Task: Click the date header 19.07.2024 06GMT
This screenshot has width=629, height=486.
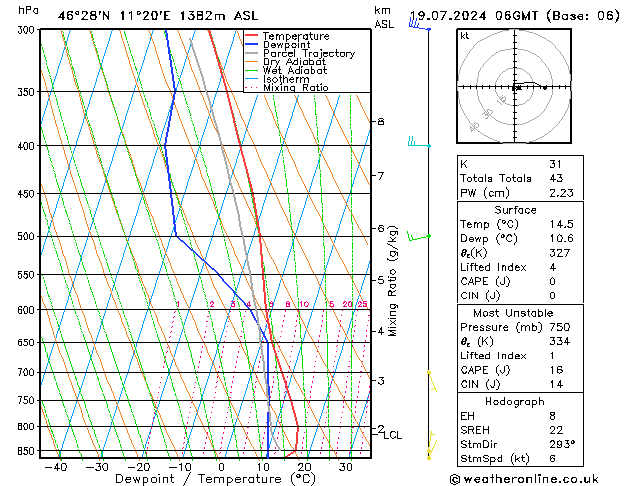Action: coord(511,16)
